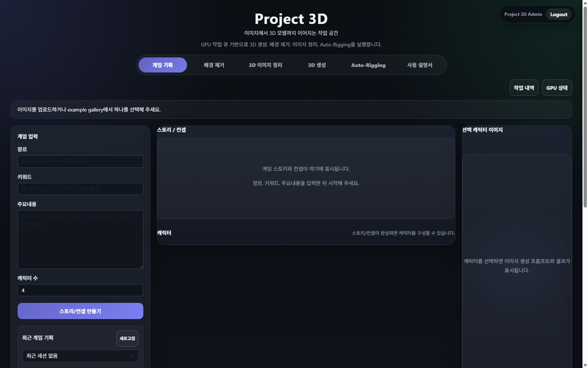Screen dimensions: 588x368
Task: Open 작업 내역 panel
Action: [x=524, y=88]
